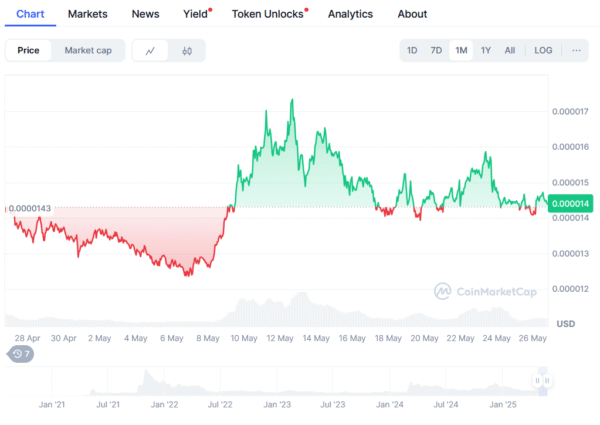
Task: Toggle LOG scale
Action: point(543,50)
